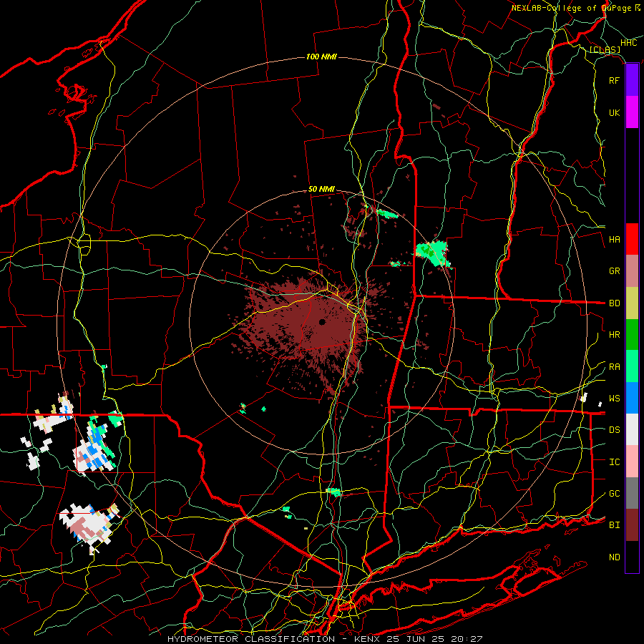
Task: Click the BI legend label
Action: tap(614, 525)
